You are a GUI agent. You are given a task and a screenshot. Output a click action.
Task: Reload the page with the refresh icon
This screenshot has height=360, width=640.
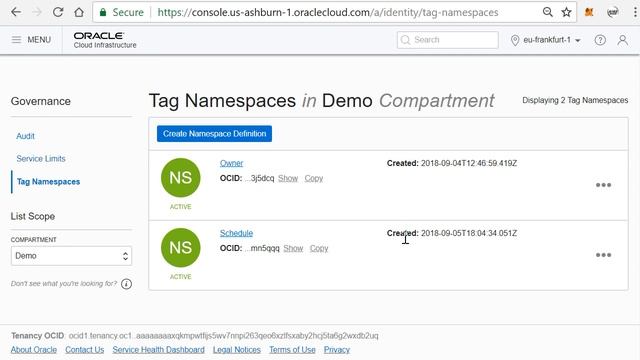(x=58, y=12)
